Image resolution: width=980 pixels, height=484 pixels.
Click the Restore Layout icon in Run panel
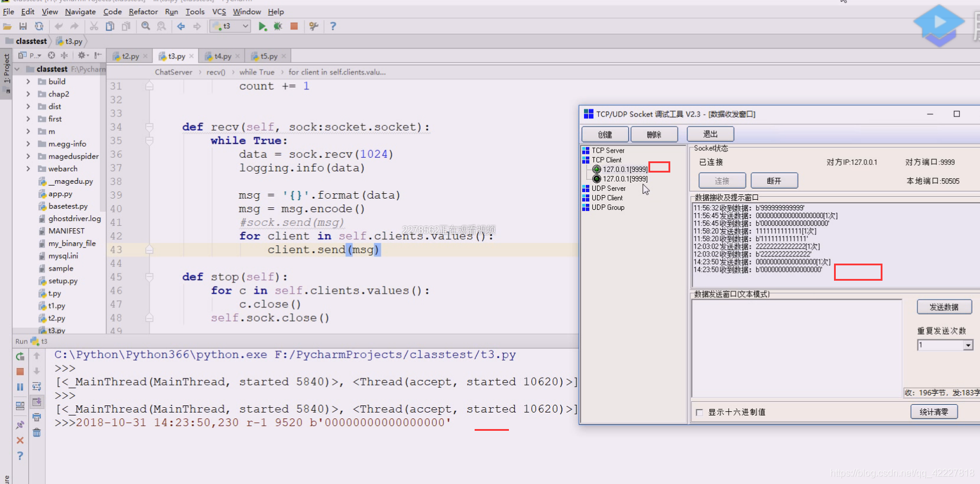click(20, 406)
